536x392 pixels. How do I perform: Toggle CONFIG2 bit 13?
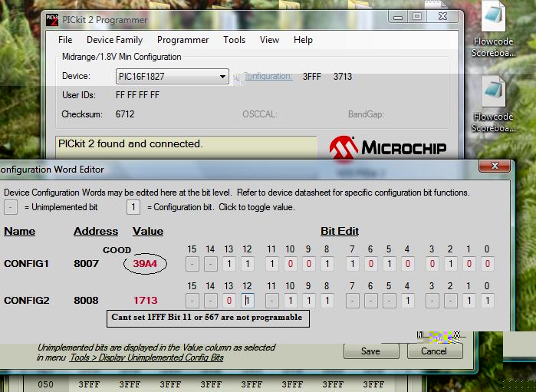point(229,301)
